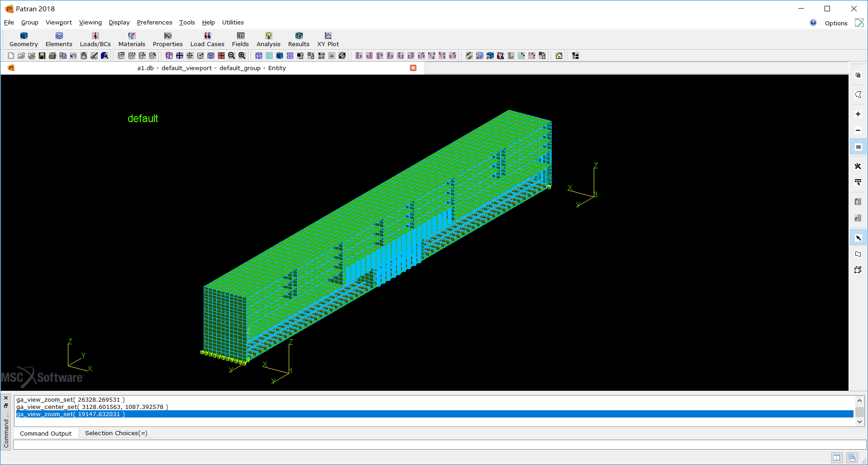Open the Geometry application form
The image size is (868, 465).
24,39
